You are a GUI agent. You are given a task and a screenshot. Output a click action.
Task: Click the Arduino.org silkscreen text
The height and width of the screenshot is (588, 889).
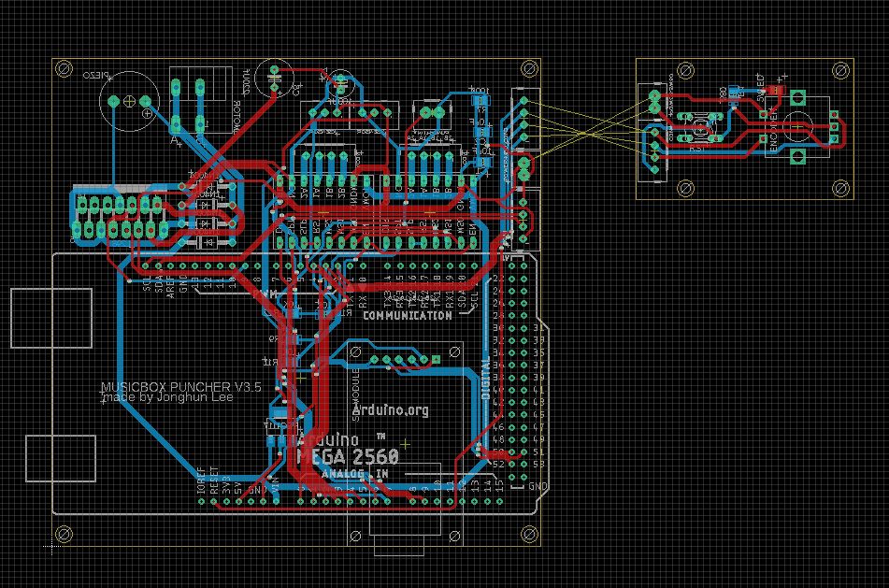(x=390, y=409)
